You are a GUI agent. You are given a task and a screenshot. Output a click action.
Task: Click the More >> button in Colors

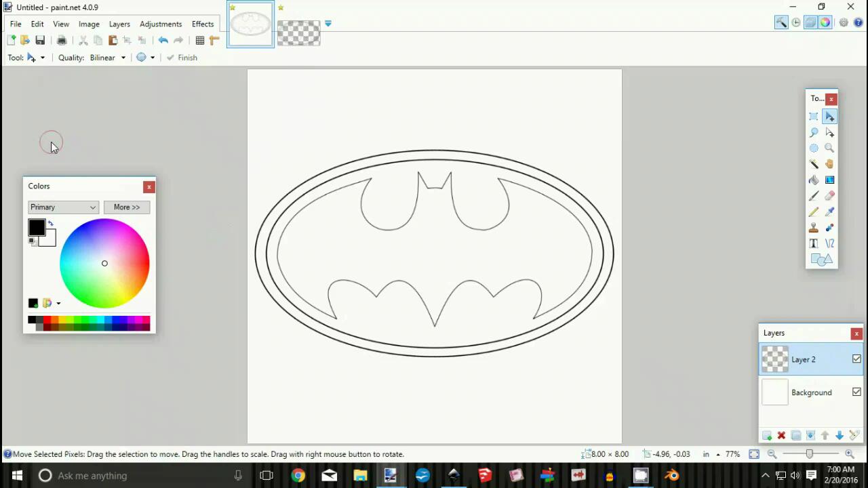[127, 207]
